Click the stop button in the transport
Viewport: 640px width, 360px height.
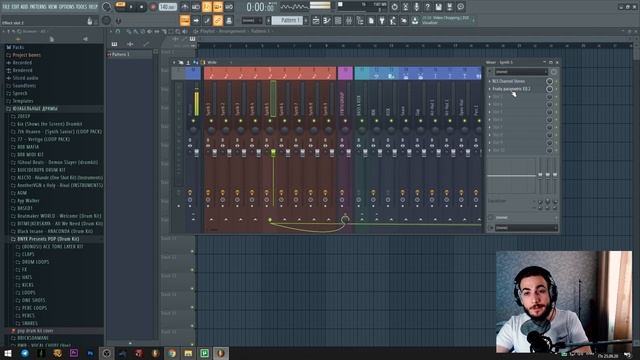tap(141, 7)
